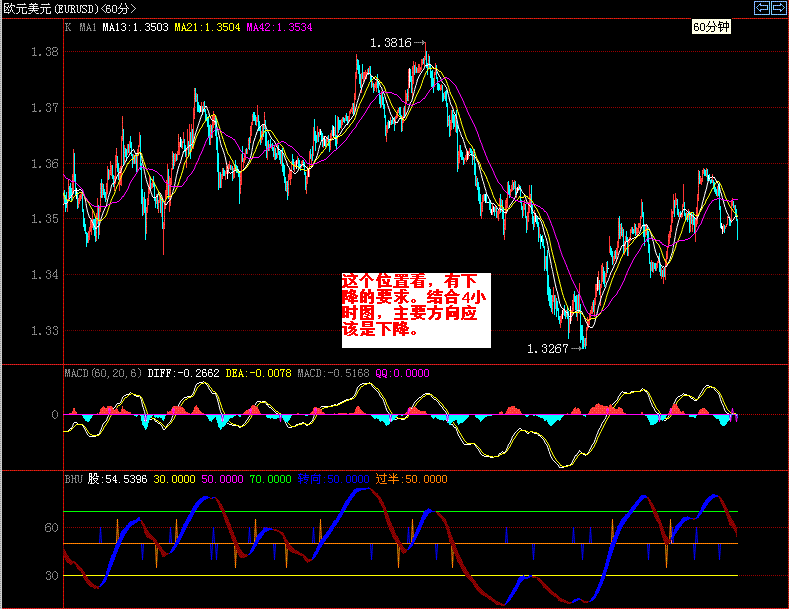
Task: Click the BHU indicator name label
Action: [x=73, y=479]
